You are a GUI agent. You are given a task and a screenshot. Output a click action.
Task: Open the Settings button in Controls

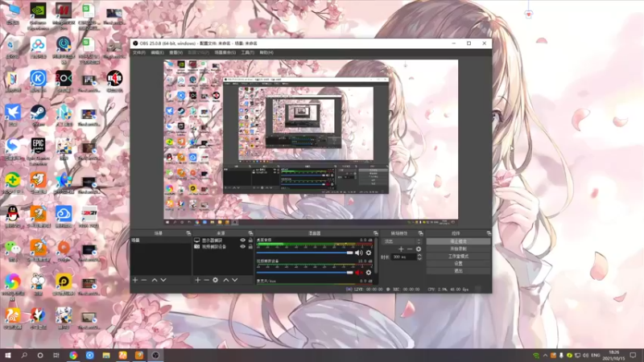tap(458, 264)
